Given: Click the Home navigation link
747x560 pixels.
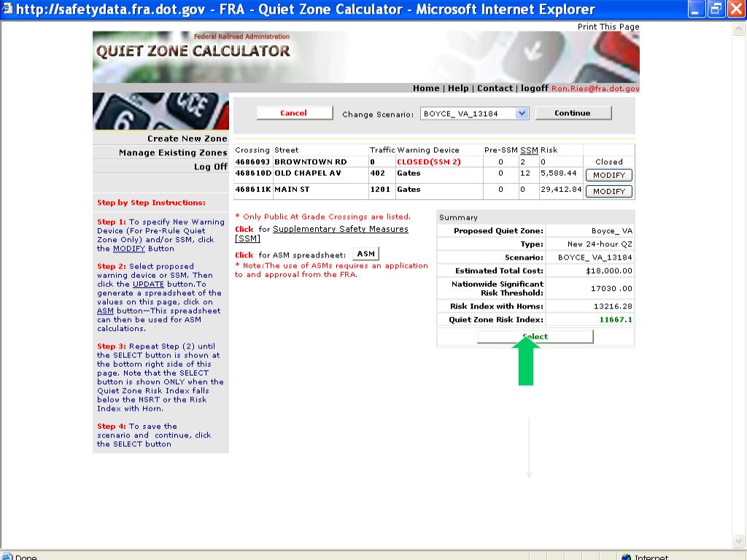Looking at the screenshot, I should click(x=426, y=88).
